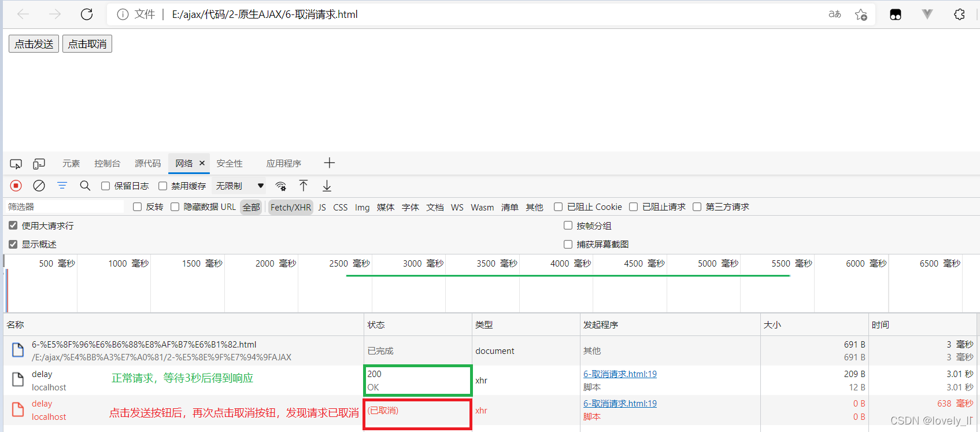The image size is (980, 432).
Task: Add page to favorites star icon
Action: 861,14
